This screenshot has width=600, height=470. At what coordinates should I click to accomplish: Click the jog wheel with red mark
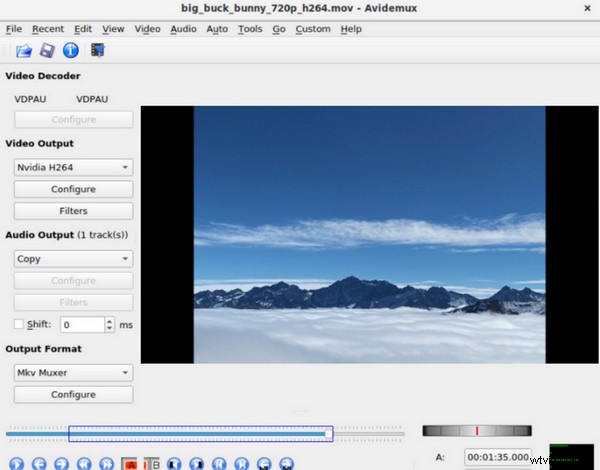coord(477,431)
